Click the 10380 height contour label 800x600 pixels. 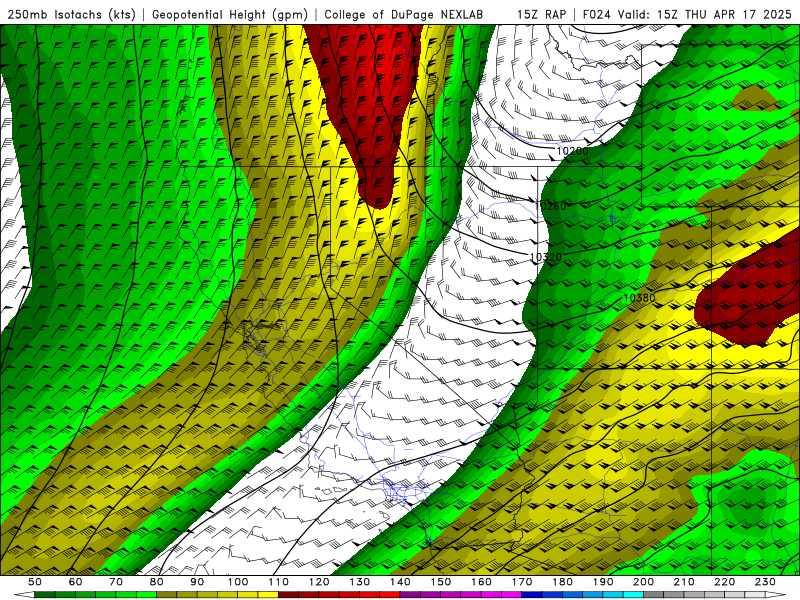coord(639,298)
